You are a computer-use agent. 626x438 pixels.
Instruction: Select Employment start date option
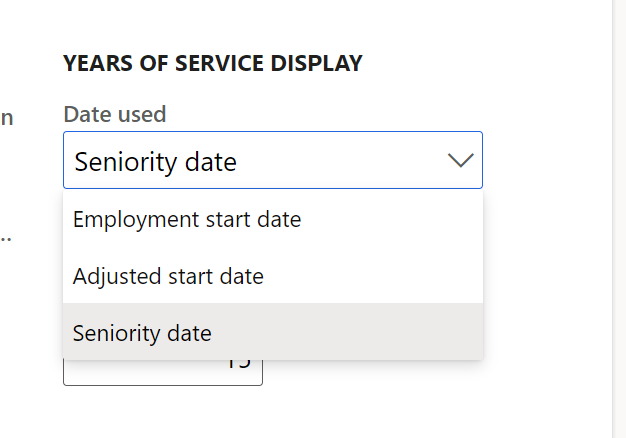(187, 219)
